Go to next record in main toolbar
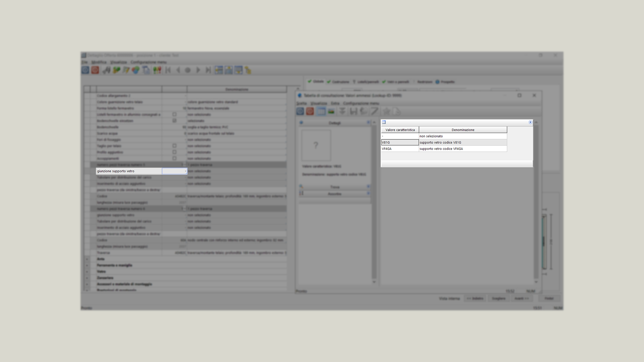 point(198,70)
